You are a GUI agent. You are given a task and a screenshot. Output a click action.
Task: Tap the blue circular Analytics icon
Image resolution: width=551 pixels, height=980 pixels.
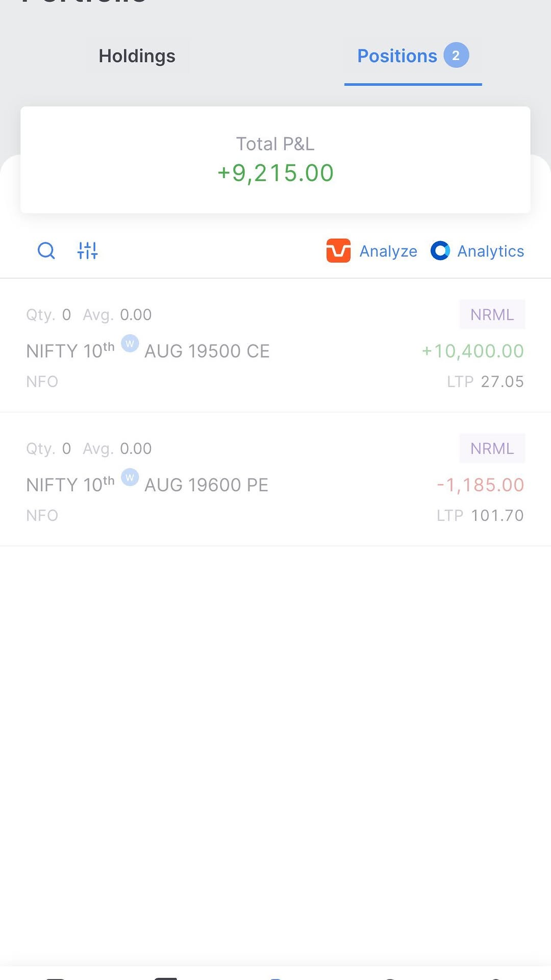click(440, 250)
